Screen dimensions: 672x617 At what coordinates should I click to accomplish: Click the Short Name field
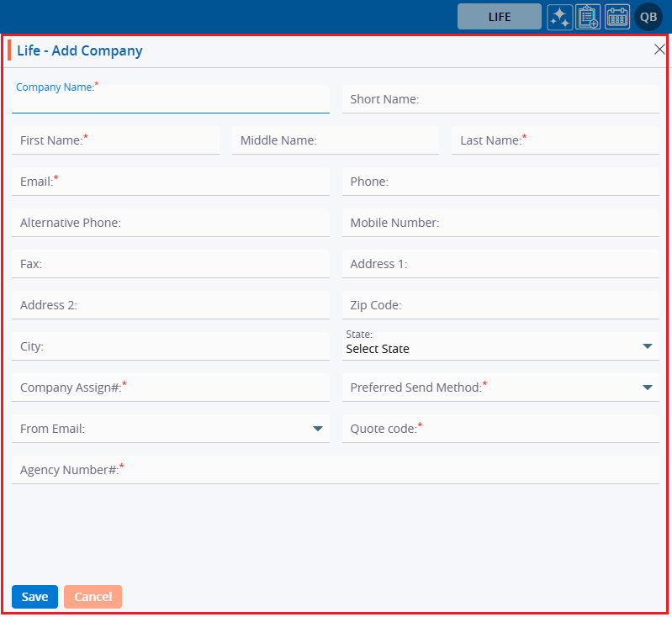coord(500,99)
